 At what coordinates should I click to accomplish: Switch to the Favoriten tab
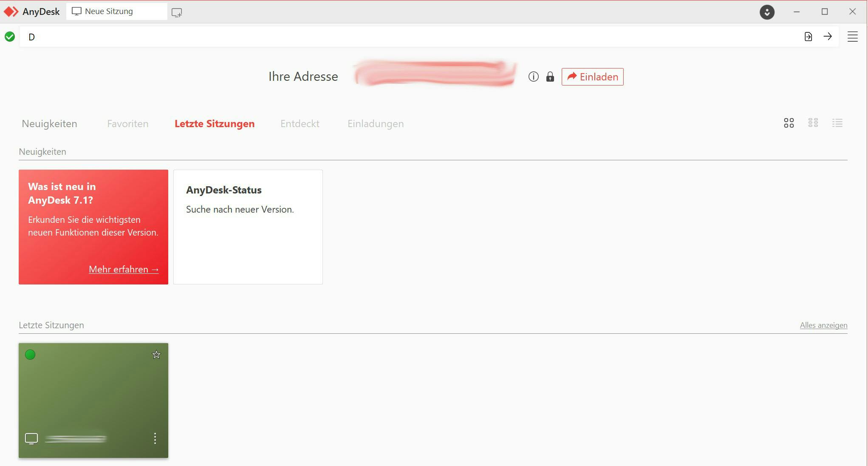pos(127,124)
